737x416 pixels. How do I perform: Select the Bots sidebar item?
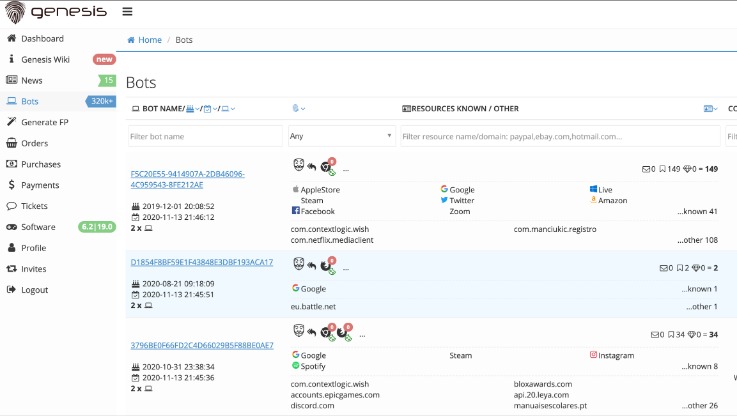point(30,101)
